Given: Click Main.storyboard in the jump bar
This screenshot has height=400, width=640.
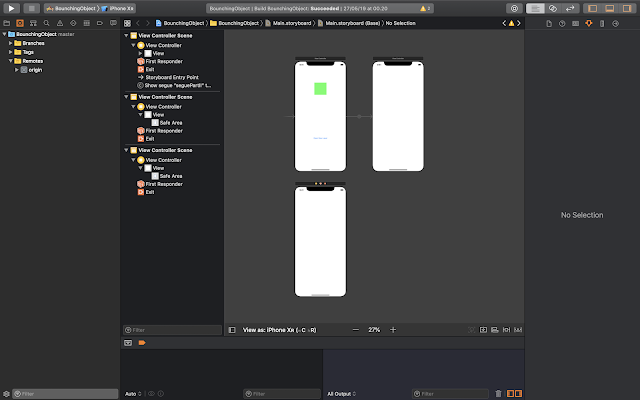Looking at the screenshot, I should 288,23.
